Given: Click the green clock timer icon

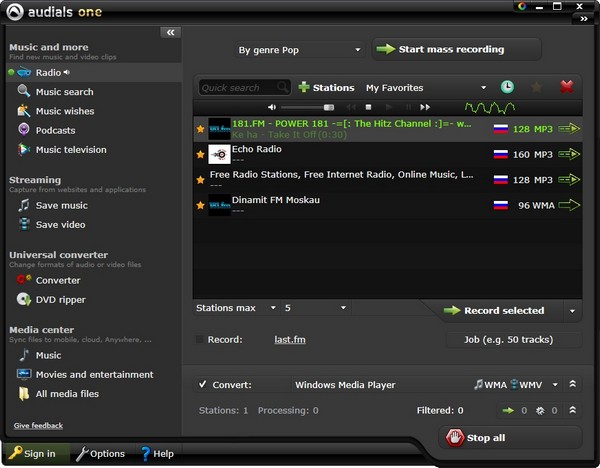Looking at the screenshot, I should [x=507, y=87].
